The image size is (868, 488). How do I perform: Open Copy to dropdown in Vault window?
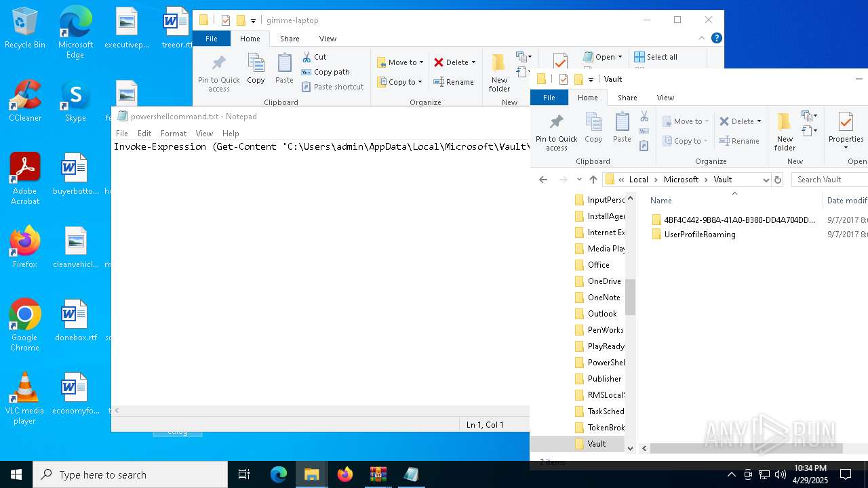(686, 141)
